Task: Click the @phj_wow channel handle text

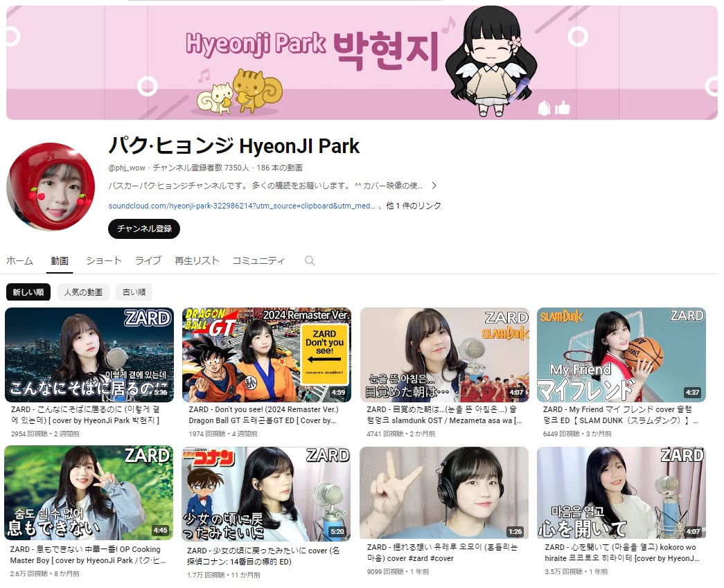Action: click(127, 168)
